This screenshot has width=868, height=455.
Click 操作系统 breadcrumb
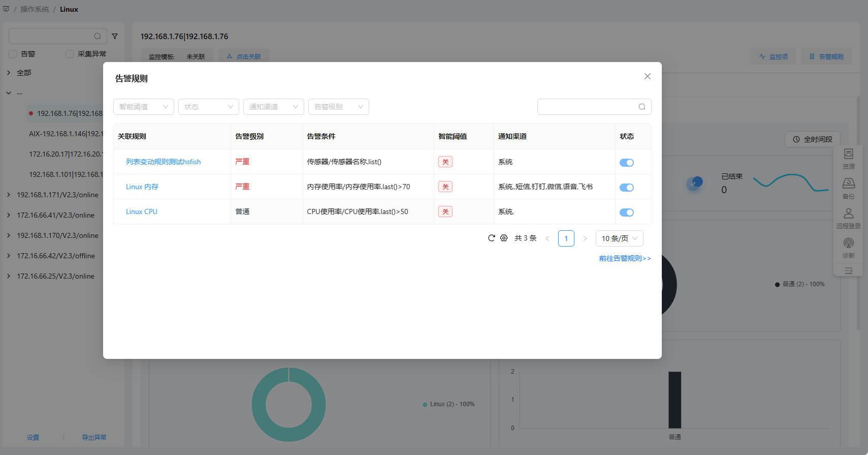click(x=35, y=9)
